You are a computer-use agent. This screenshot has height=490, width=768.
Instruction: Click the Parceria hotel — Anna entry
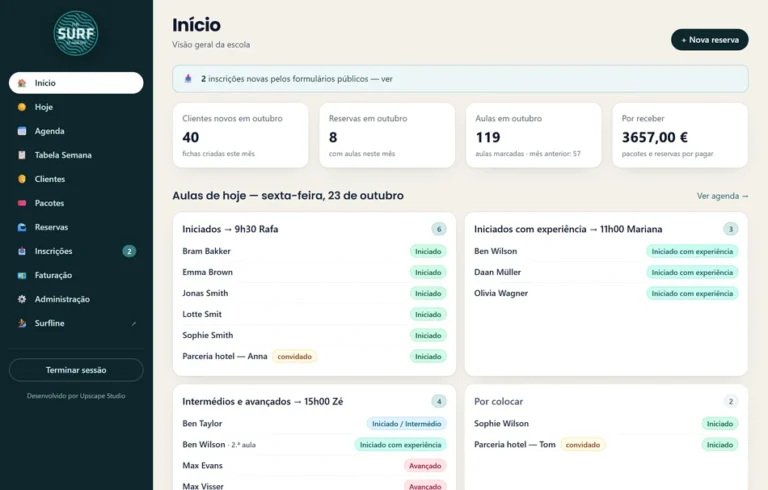pyautogui.click(x=225, y=356)
